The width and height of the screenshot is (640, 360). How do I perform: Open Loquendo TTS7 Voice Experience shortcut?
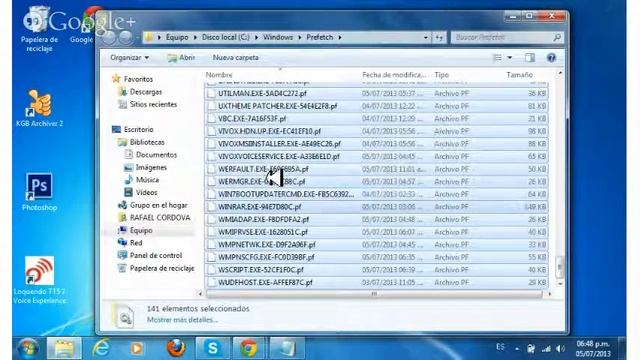(39, 280)
